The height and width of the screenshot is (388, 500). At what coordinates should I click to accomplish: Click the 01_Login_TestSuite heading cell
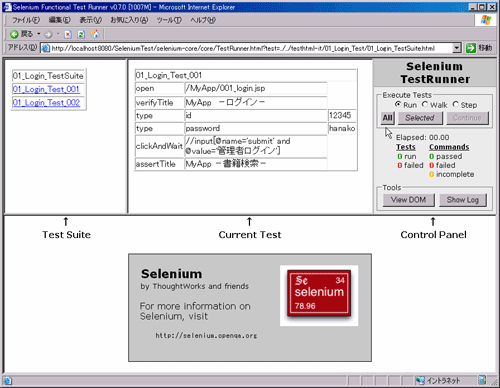click(x=48, y=76)
